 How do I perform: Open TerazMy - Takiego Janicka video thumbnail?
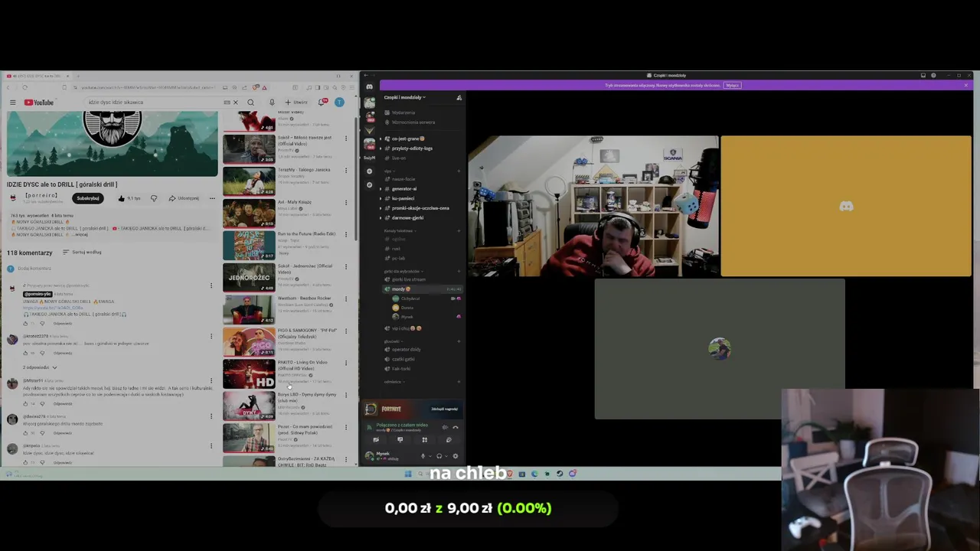[x=249, y=181]
